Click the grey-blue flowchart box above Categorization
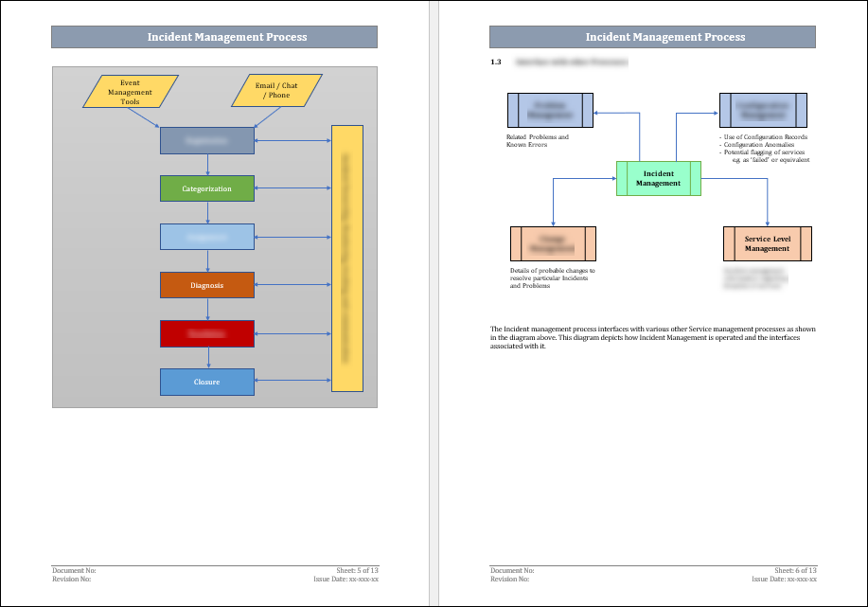The image size is (868, 607). click(x=207, y=141)
